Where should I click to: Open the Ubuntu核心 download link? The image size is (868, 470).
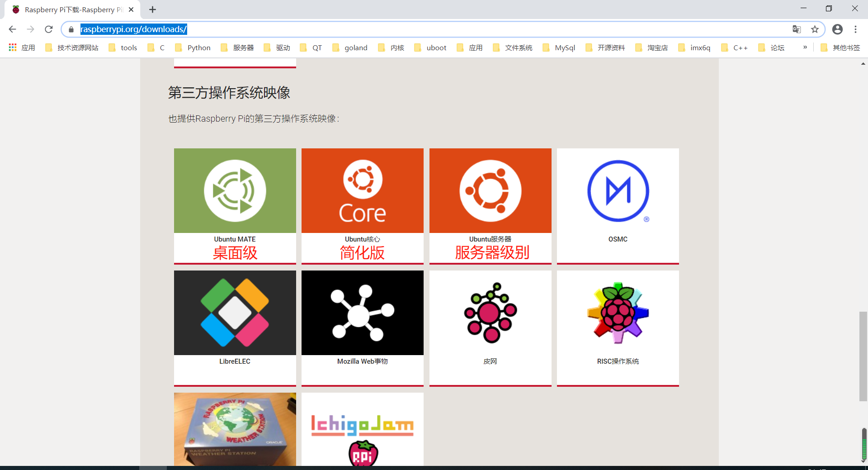tap(363, 239)
